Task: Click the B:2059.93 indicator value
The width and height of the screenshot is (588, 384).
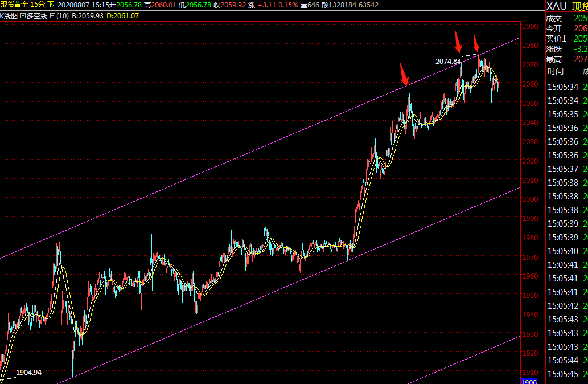Action: click(88, 16)
